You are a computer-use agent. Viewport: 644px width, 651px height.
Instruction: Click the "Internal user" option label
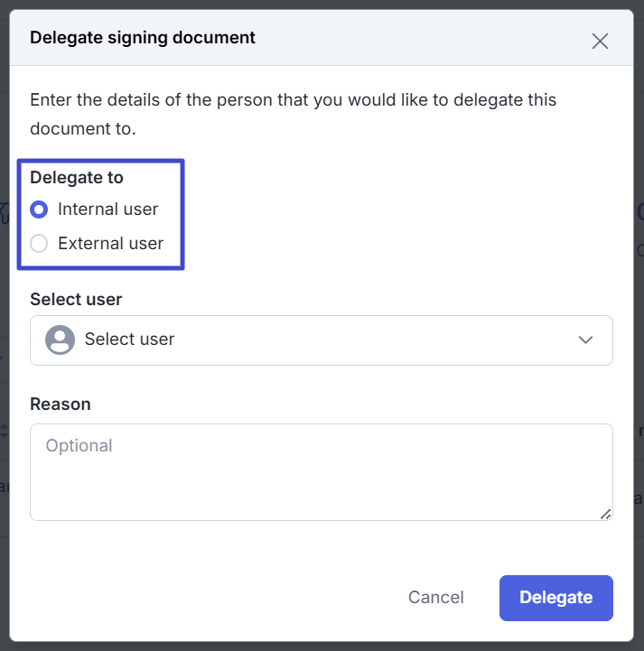(x=107, y=209)
